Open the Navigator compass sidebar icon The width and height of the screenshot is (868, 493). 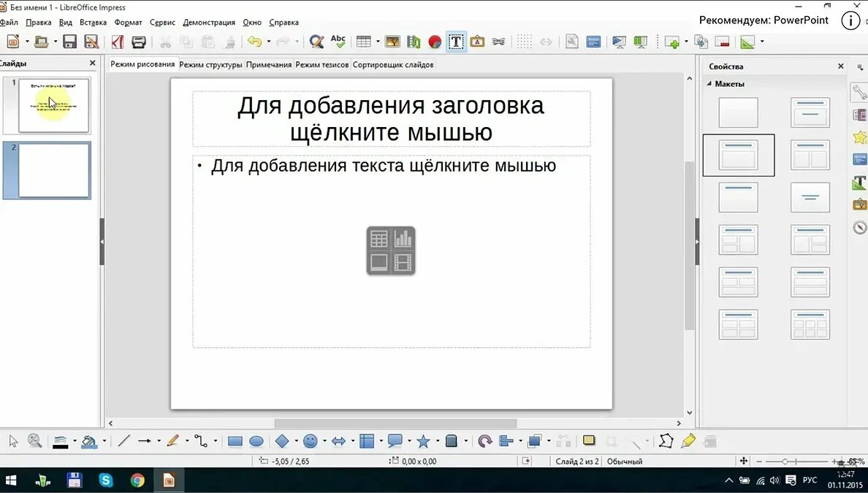tap(860, 227)
